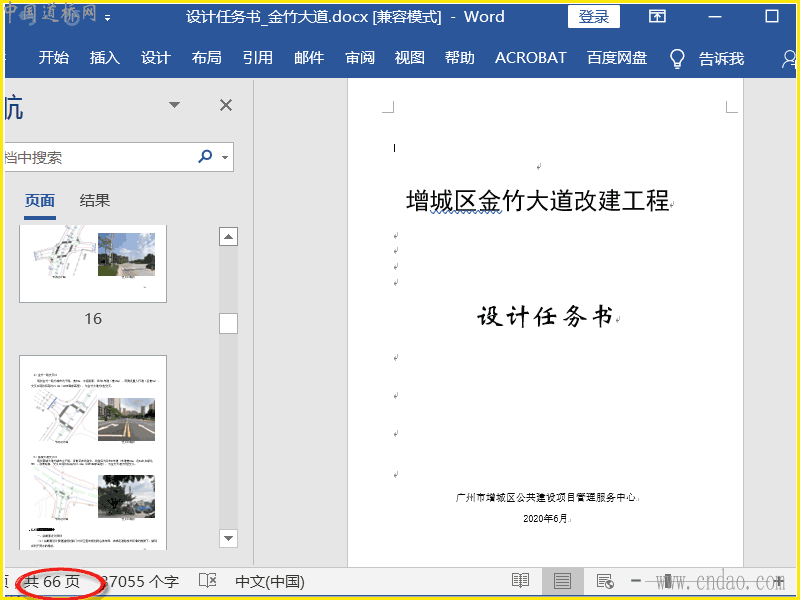This screenshot has height=600, width=800.
Task: Close the navigation pane
Action: click(x=226, y=105)
